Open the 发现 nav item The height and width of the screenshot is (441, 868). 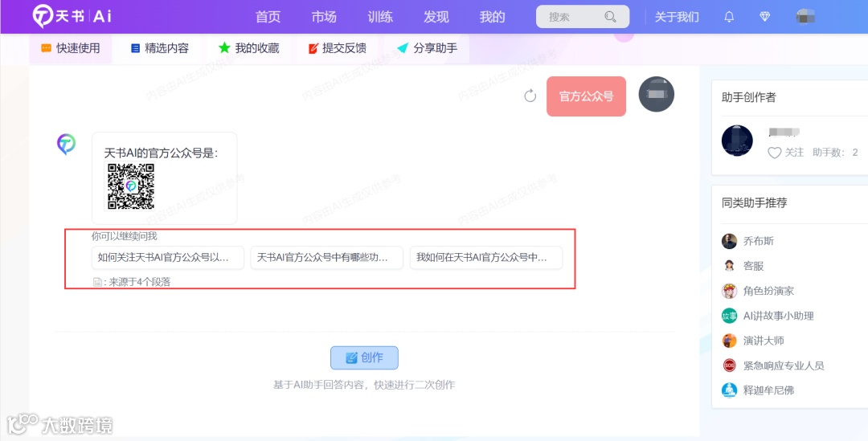pyautogui.click(x=436, y=17)
